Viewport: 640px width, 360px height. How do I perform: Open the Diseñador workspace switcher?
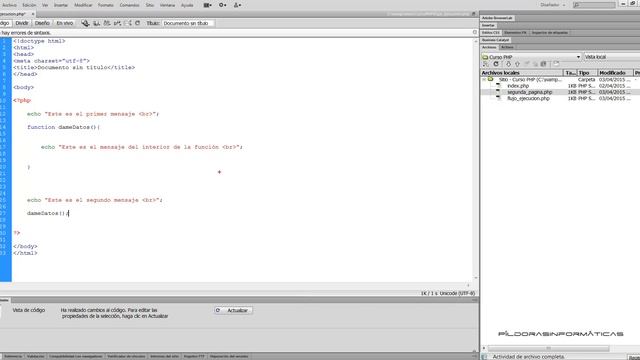(553, 5)
